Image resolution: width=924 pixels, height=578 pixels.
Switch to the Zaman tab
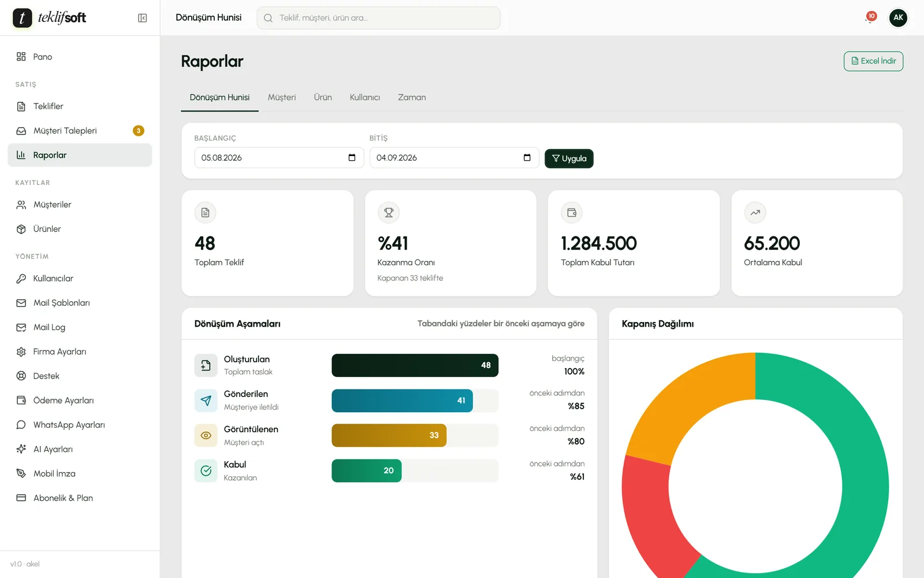coord(412,98)
